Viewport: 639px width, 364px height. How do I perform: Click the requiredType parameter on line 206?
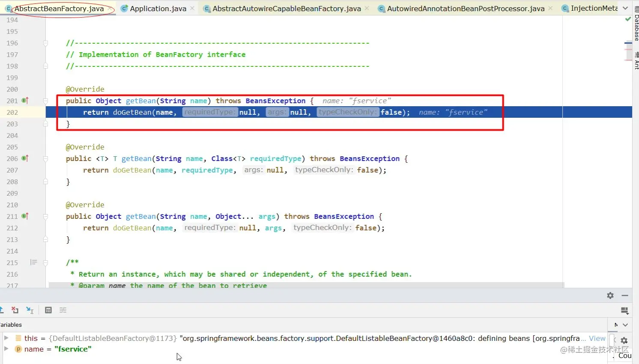click(275, 158)
